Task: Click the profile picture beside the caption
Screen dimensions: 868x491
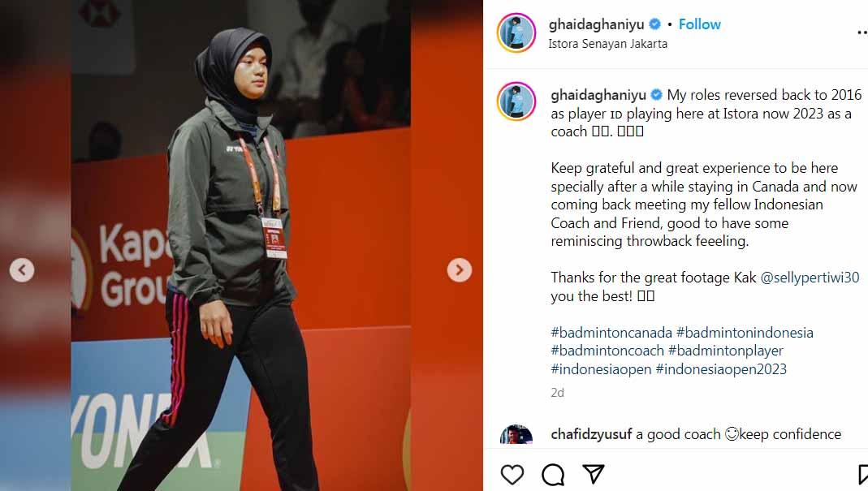Action: pyautogui.click(x=516, y=101)
